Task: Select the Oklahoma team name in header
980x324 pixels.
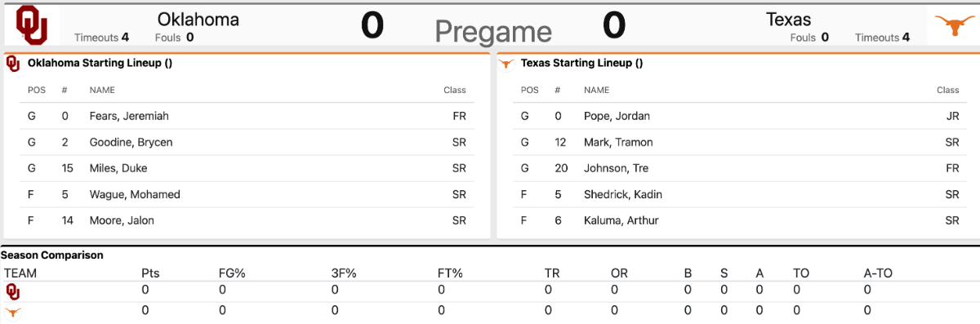Action: coord(198,19)
